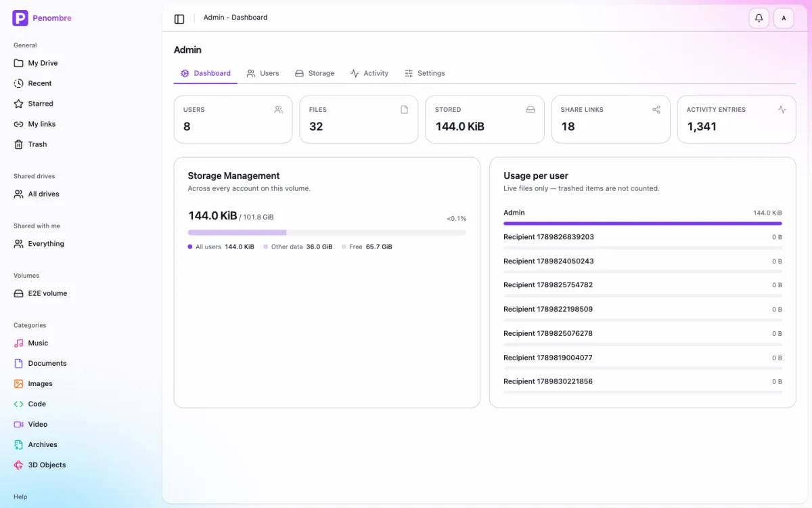Viewport: 812px width, 508px height.
Task: Click Recipient 1789824050243 row
Action: pos(643,266)
